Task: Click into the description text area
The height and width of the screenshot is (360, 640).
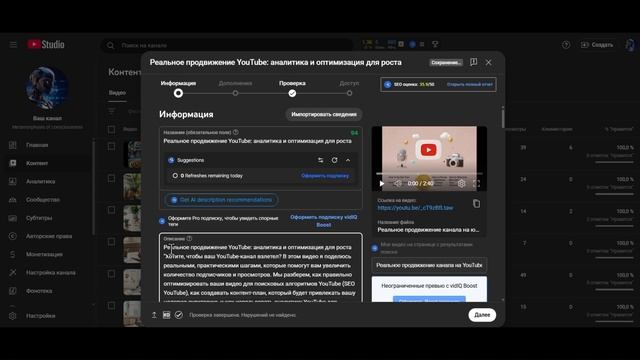Action: click(x=260, y=269)
